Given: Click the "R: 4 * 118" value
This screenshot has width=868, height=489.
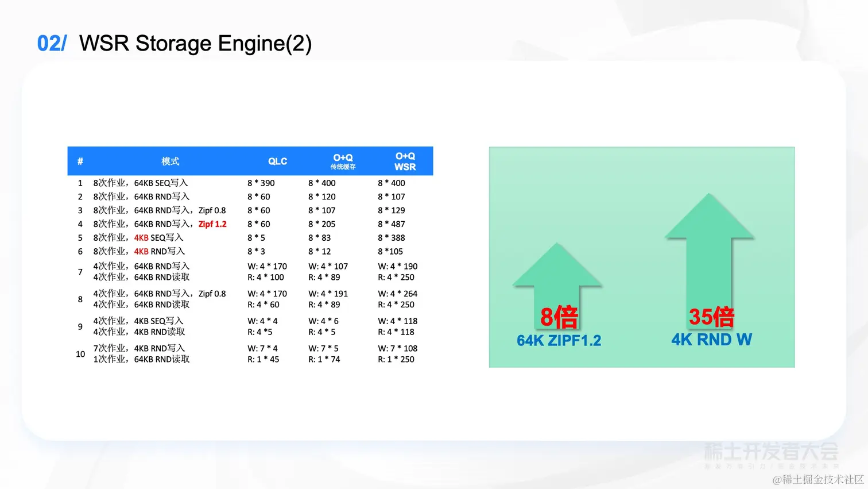Looking at the screenshot, I should point(396,332).
